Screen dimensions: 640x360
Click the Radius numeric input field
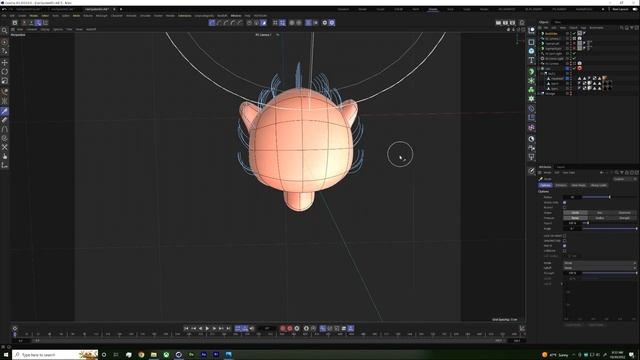tap(572, 197)
